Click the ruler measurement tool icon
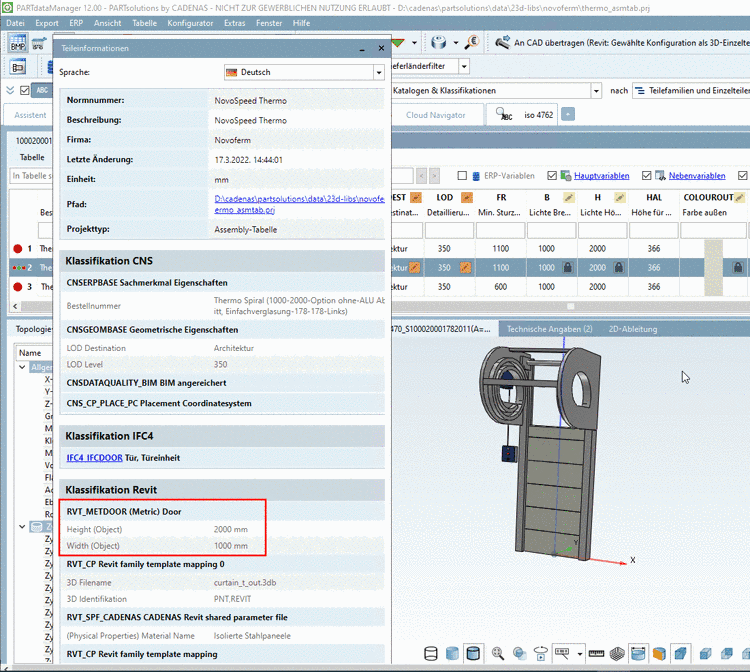The image size is (750, 672). click(x=595, y=653)
